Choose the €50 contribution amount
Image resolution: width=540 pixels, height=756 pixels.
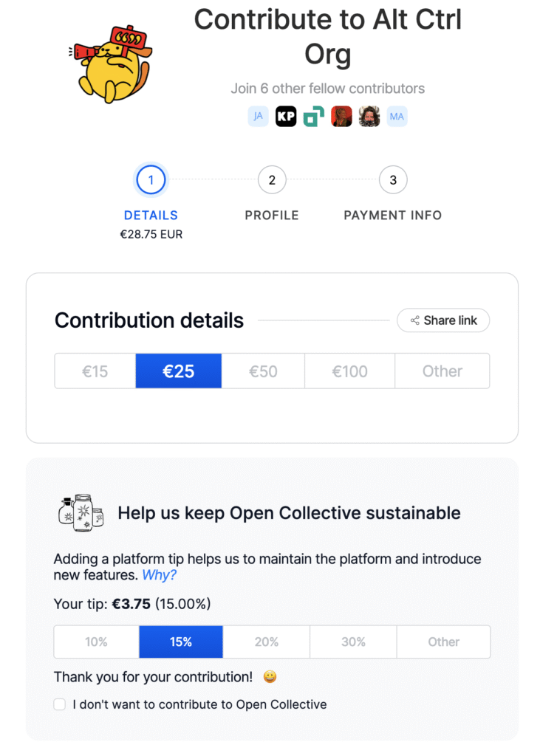263,371
